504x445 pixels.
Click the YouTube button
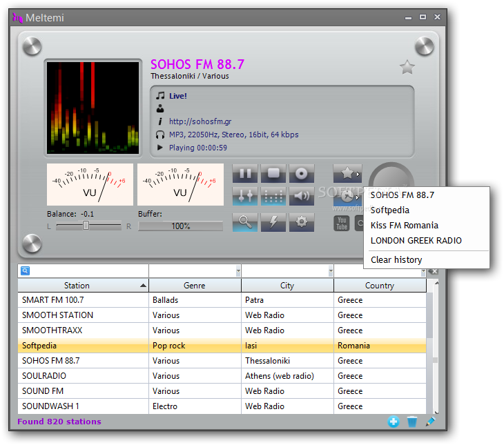click(342, 223)
